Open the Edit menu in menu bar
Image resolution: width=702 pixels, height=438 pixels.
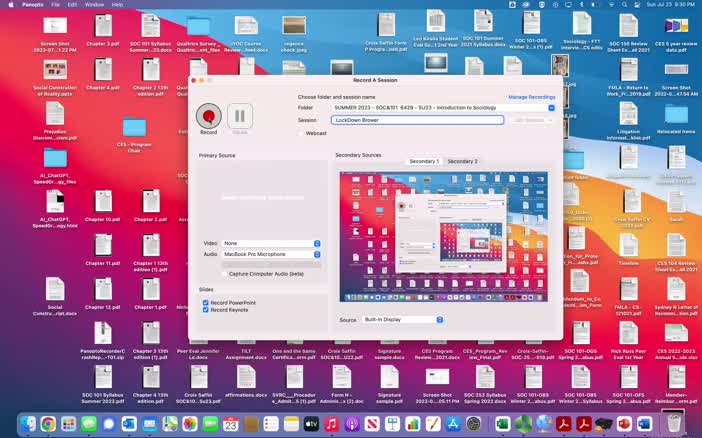point(72,4)
